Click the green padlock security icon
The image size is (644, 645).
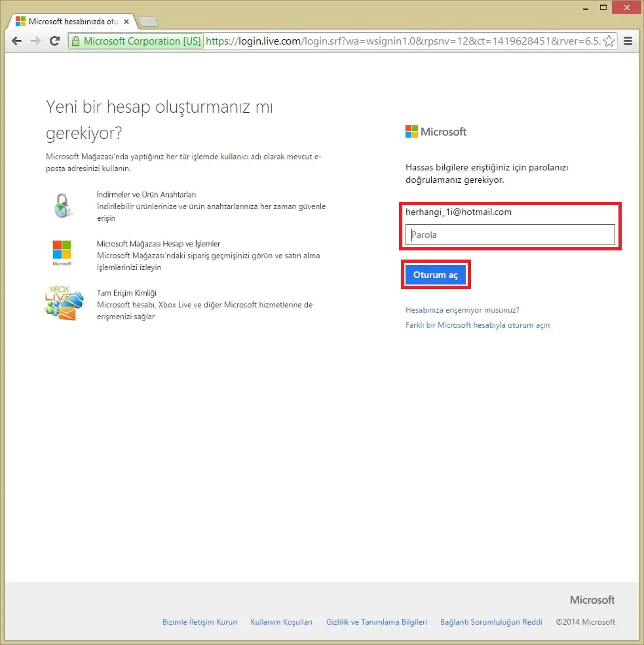(x=75, y=41)
